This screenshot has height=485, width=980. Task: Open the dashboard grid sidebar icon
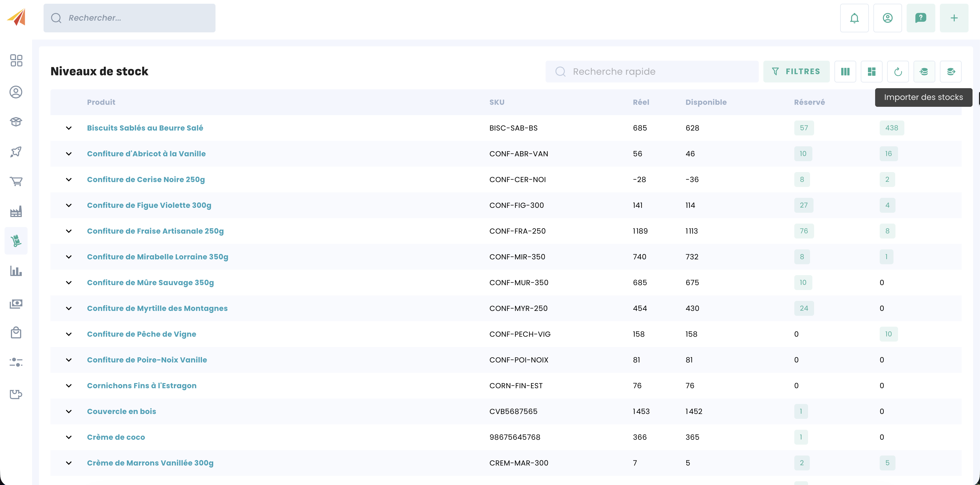pyautogui.click(x=16, y=60)
